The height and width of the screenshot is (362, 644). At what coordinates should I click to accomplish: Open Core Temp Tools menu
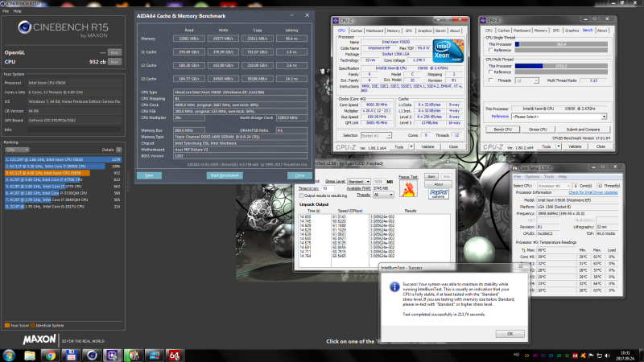pyautogui.click(x=549, y=176)
